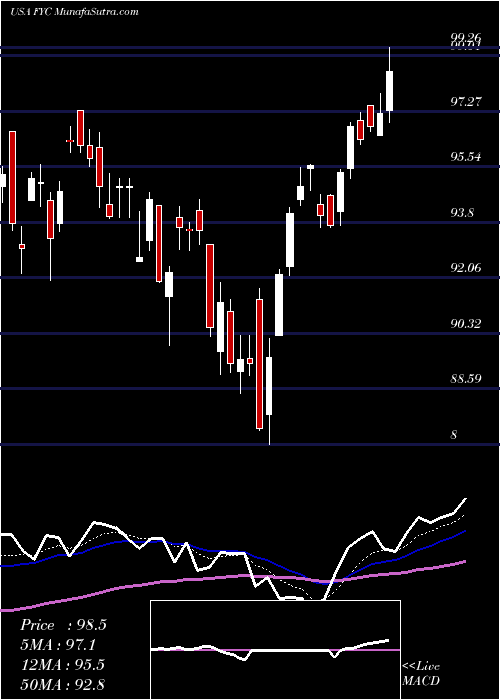Click the 5MA : 97.1 readout
500x700 pixels.
point(58,645)
